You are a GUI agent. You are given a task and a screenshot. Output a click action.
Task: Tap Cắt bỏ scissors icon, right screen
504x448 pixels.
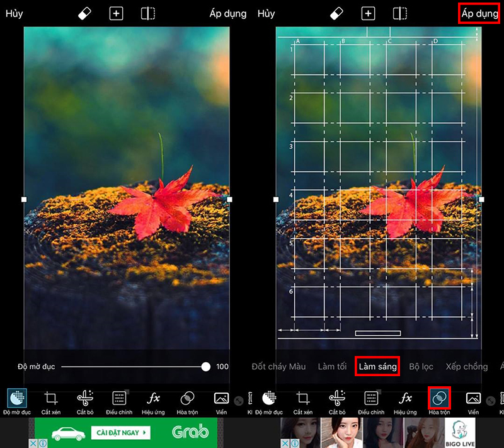click(x=337, y=398)
